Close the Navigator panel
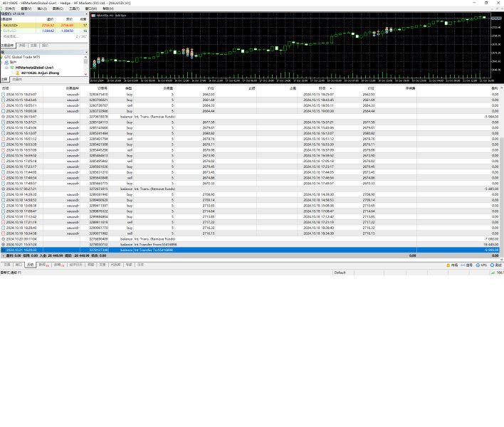The height and width of the screenshot is (427, 504). pos(85,52)
